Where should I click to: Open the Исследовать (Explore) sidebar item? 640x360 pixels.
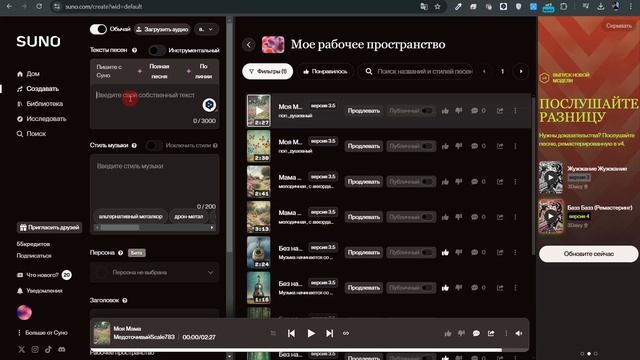[x=41, y=119]
